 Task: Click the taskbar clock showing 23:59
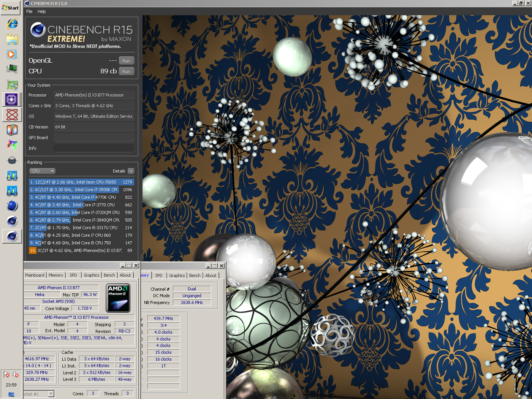pyautogui.click(x=11, y=385)
